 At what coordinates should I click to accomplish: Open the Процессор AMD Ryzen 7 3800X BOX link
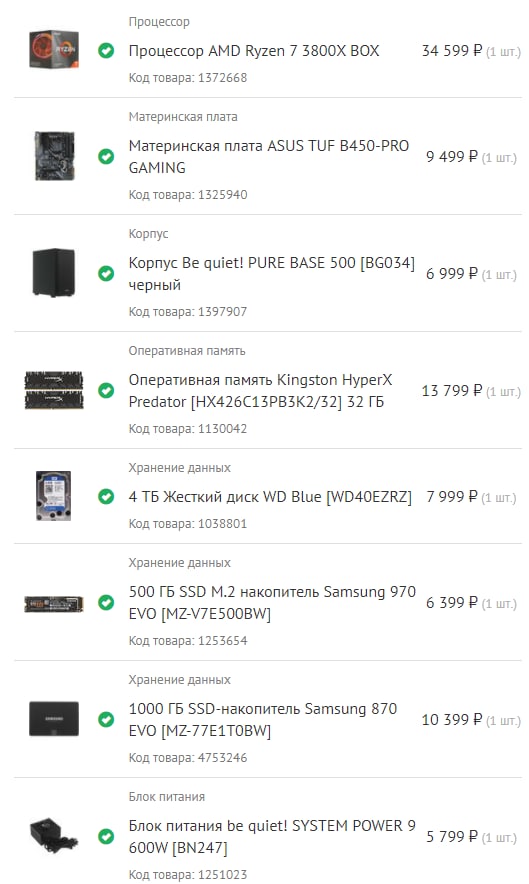254,51
